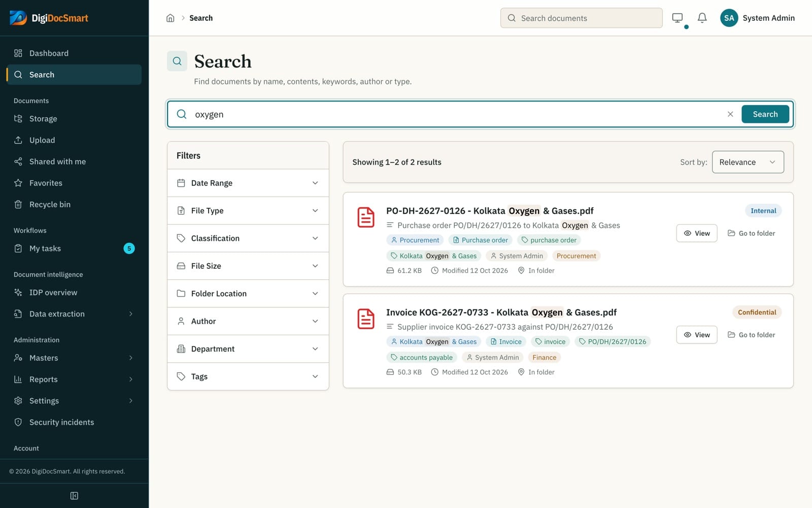Screen dimensions: 812x508
Task: Go to folder for Invoice KOG-2627-0733
Action: tap(751, 335)
